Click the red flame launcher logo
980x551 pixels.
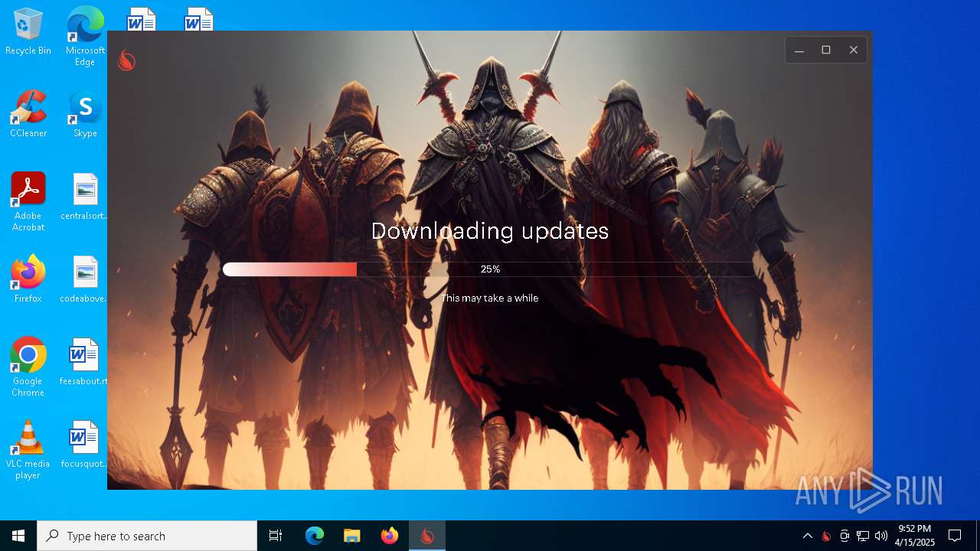pyautogui.click(x=126, y=60)
